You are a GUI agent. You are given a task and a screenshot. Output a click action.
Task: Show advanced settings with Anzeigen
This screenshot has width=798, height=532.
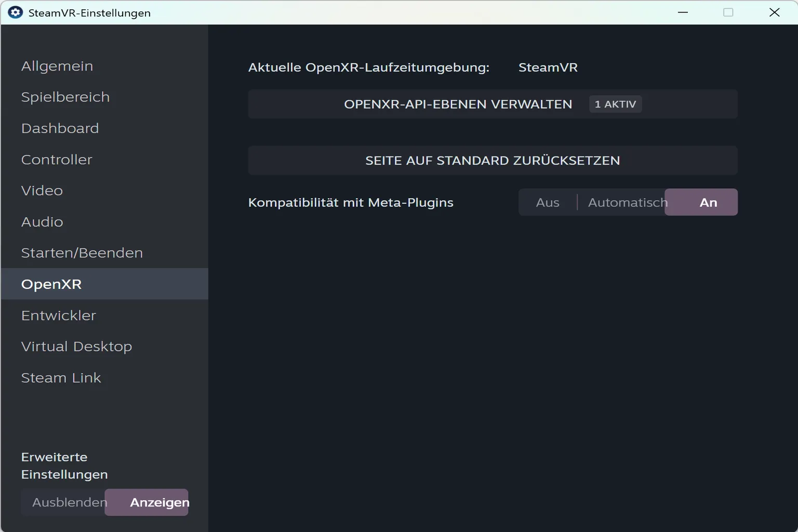point(147,502)
